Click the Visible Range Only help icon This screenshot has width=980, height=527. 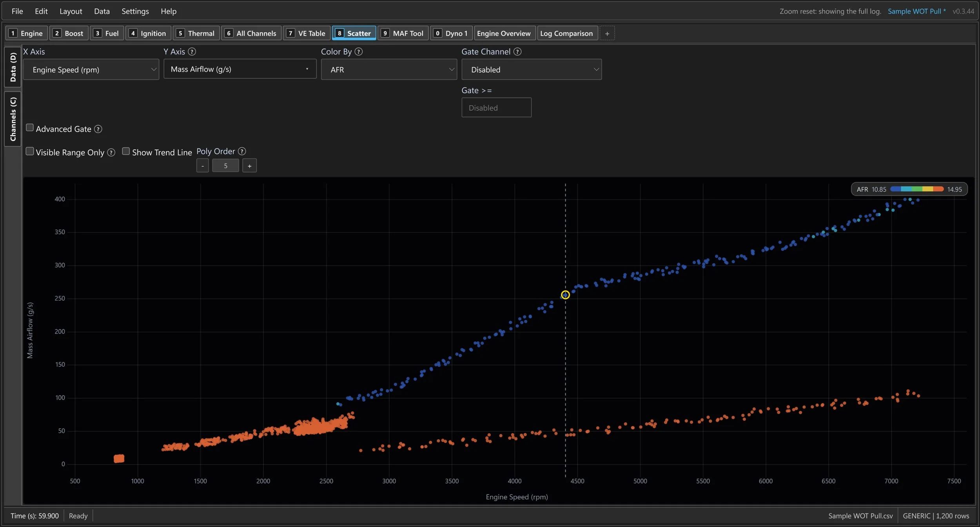tap(111, 153)
